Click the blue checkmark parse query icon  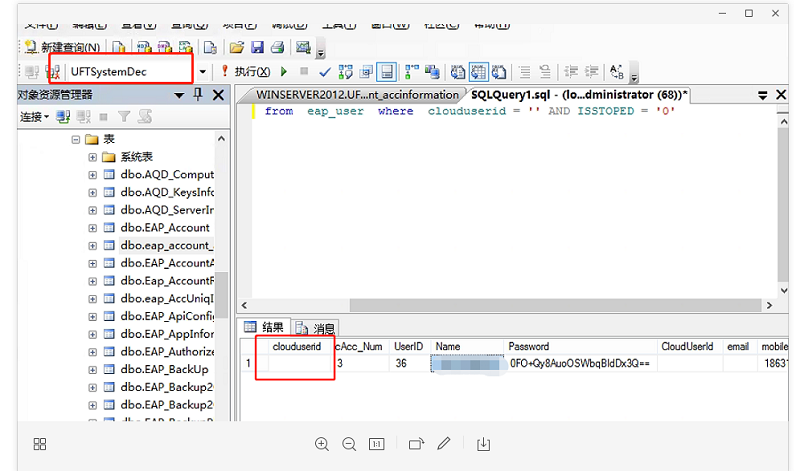(x=325, y=72)
